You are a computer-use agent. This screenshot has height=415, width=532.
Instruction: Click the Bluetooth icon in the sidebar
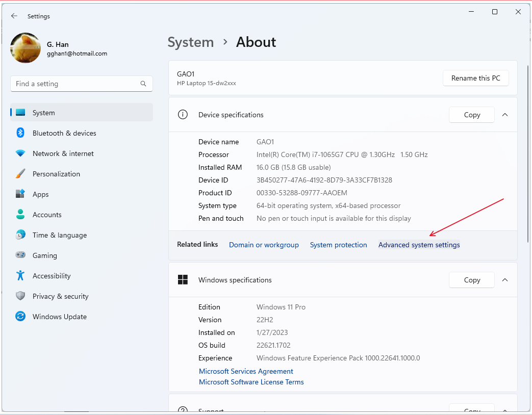click(x=20, y=133)
